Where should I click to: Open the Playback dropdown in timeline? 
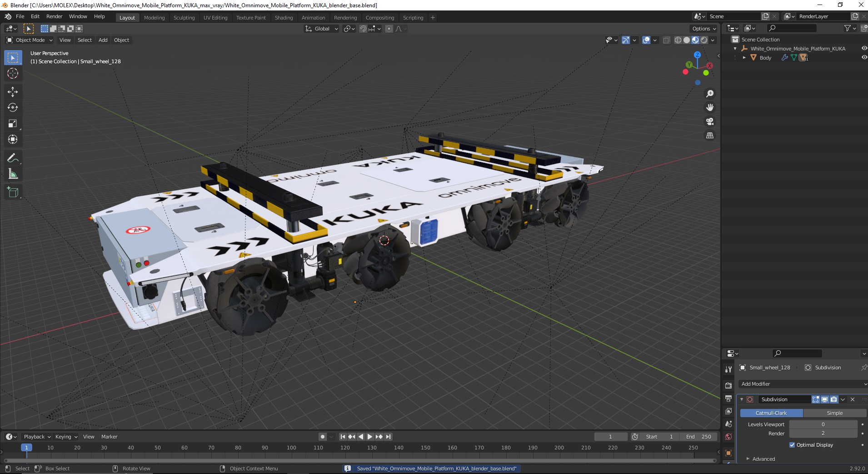click(37, 437)
